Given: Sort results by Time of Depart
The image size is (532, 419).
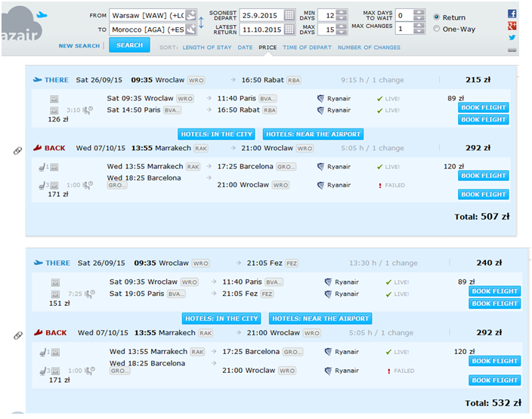Looking at the screenshot, I should tap(307, 48).
